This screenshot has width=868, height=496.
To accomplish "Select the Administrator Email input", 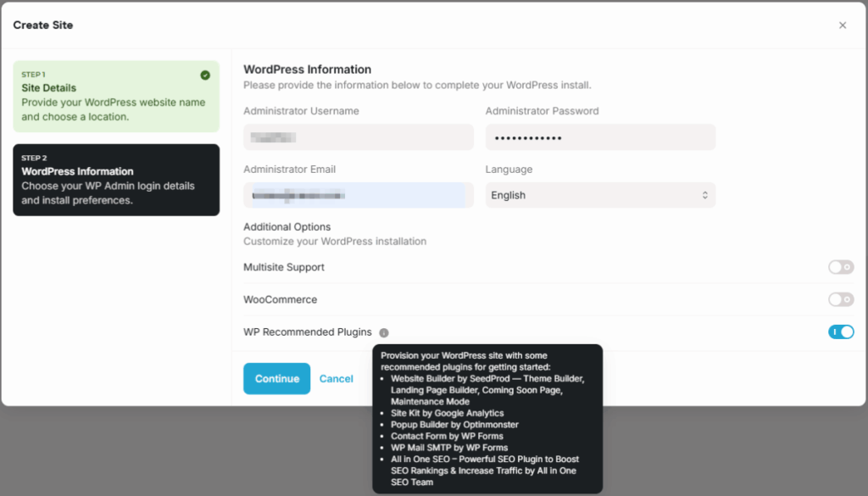I will [x=358, y=195].
